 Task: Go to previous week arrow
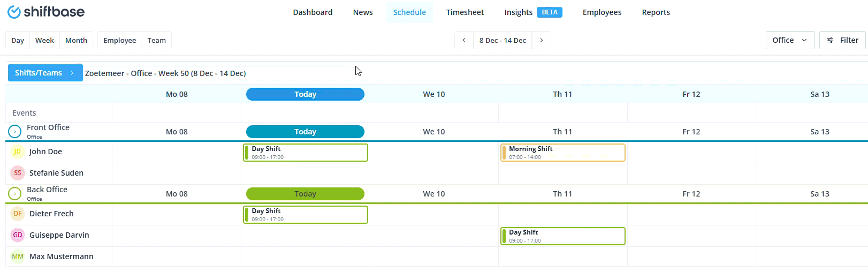tap(464, 40)
